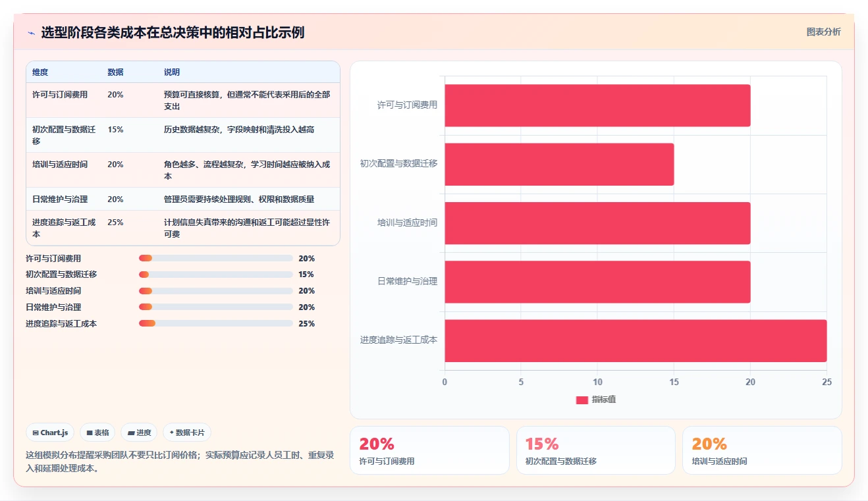Click description 角色越多、流程越复杂 in table
868x501 pixels.
click(247, 171)
